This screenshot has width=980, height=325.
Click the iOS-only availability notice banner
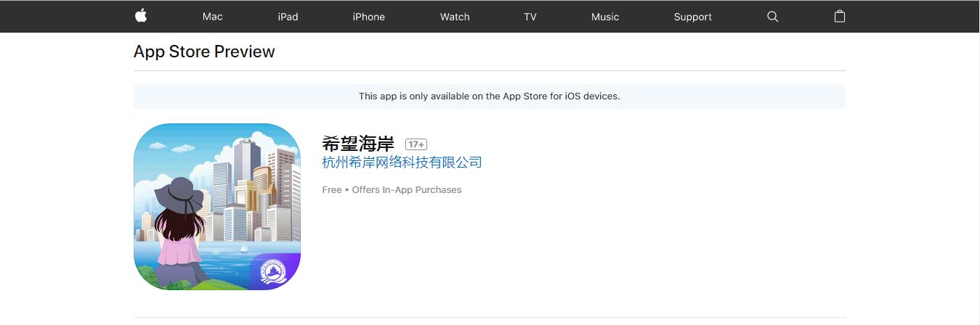point(490,96)
